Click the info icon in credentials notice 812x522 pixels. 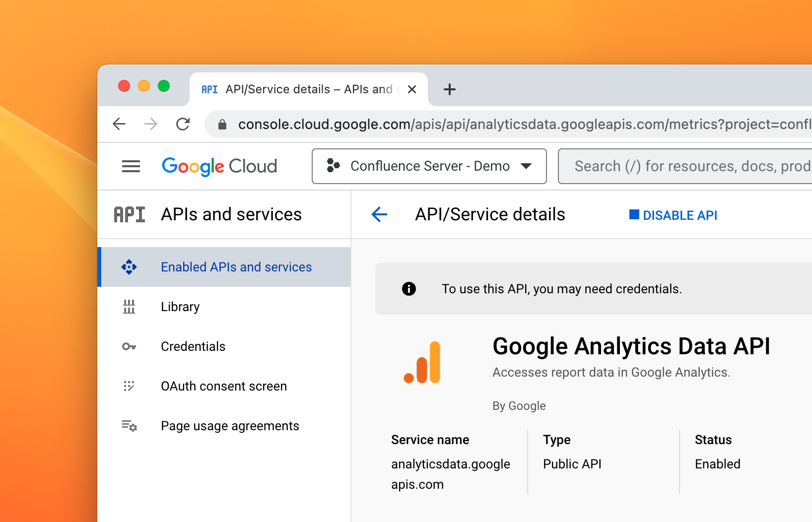pyautogui.click(x=409, y=289)
